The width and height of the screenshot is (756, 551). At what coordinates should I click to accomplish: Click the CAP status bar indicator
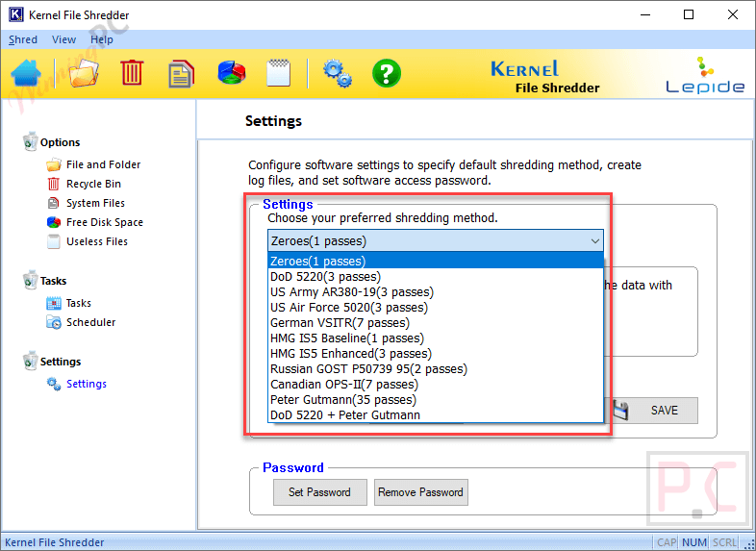tap(667, 542)
